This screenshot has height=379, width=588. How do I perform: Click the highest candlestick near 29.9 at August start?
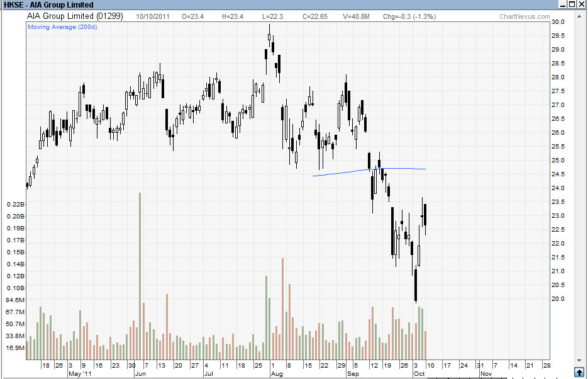point(269,37)
